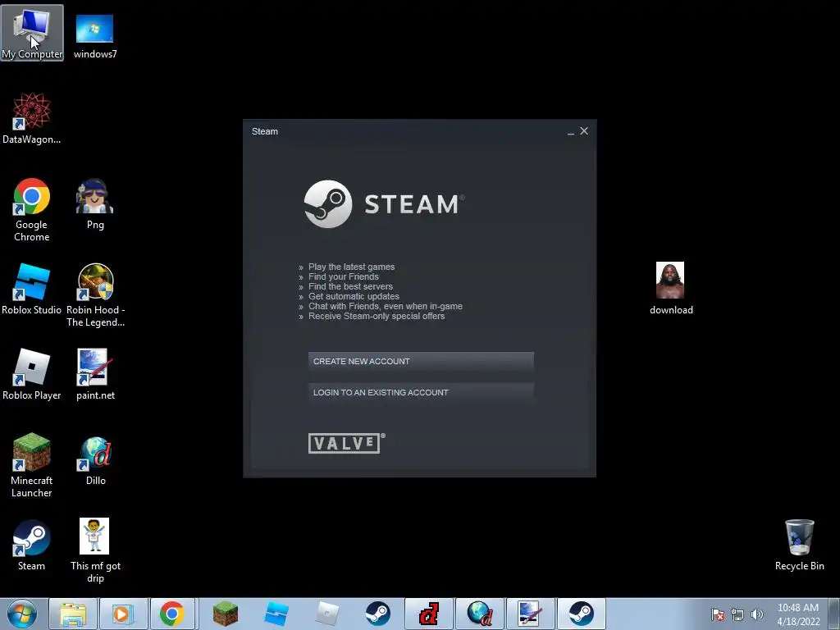Open Windows Explorer from the taskbar

click(73, 614)
